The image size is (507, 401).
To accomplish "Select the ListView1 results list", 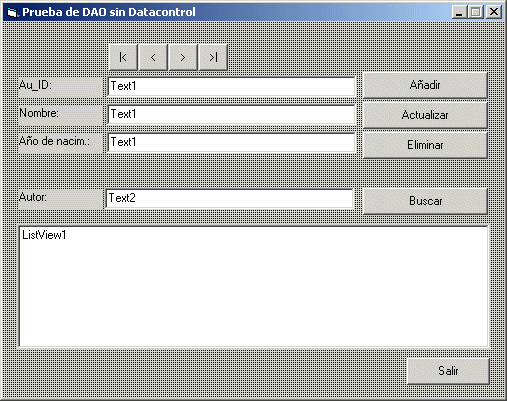I will (x=254, y=287).
